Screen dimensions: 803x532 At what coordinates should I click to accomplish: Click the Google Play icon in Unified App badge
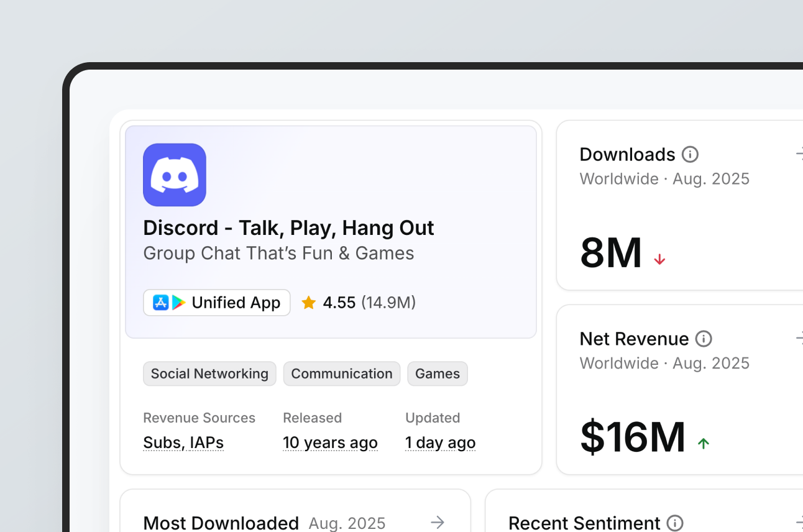point(179,303)
